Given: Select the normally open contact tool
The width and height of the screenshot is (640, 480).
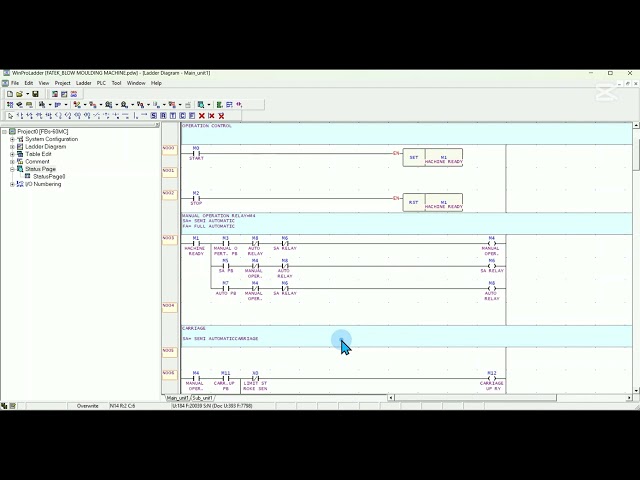Looking at the screenshot, I should point(20,116).
